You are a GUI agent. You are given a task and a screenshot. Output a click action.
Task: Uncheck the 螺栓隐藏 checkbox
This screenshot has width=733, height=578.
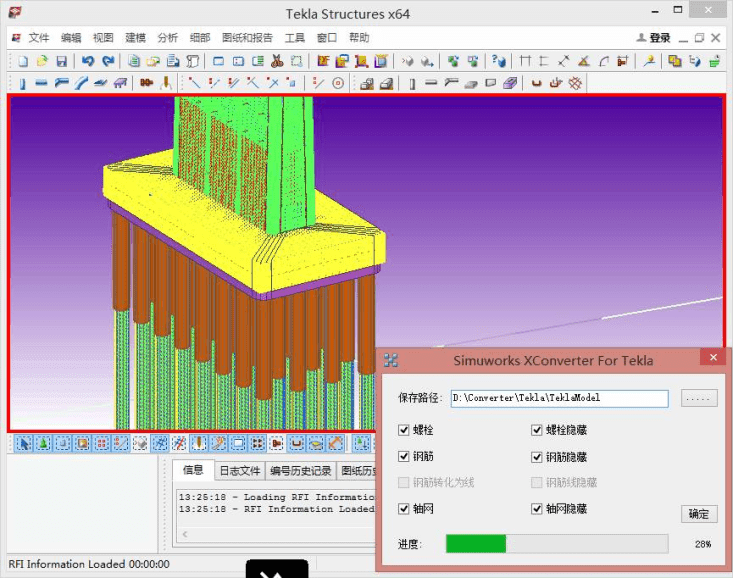tap(537, 430)
